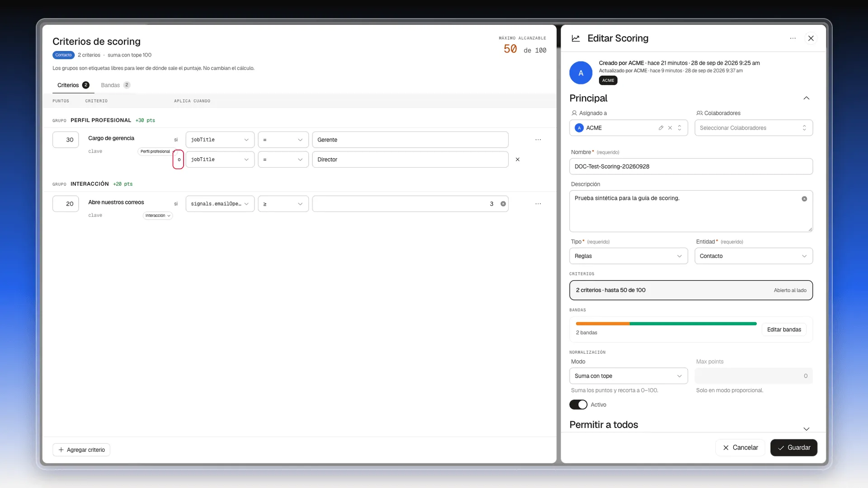Open the three-dot menu in Editar Scoring header
The image size is (868, 488).
793,38
